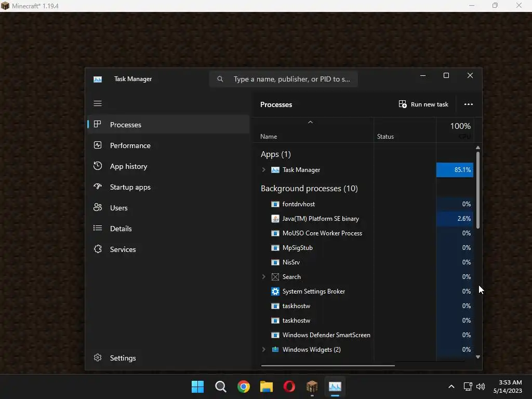Expand the Search process row
The width and height of the screenshot is (532, 399).
click(x=263, y=276)
